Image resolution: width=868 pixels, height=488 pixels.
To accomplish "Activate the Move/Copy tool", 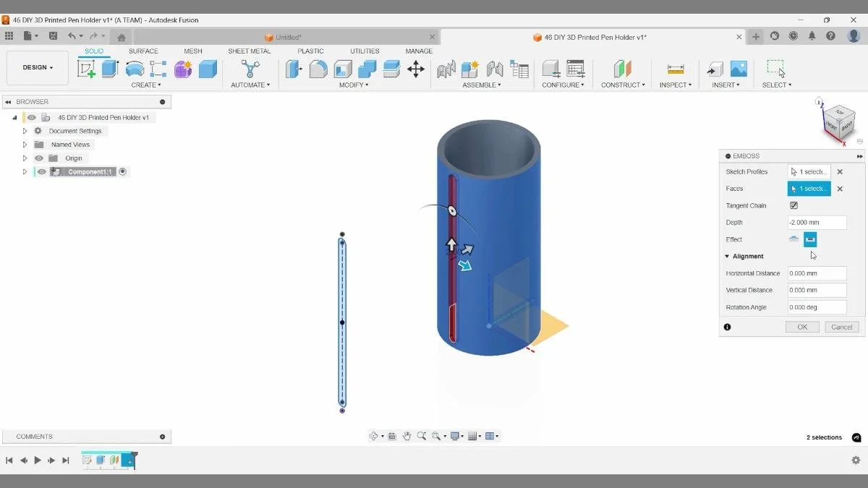I will click(416, 69).
